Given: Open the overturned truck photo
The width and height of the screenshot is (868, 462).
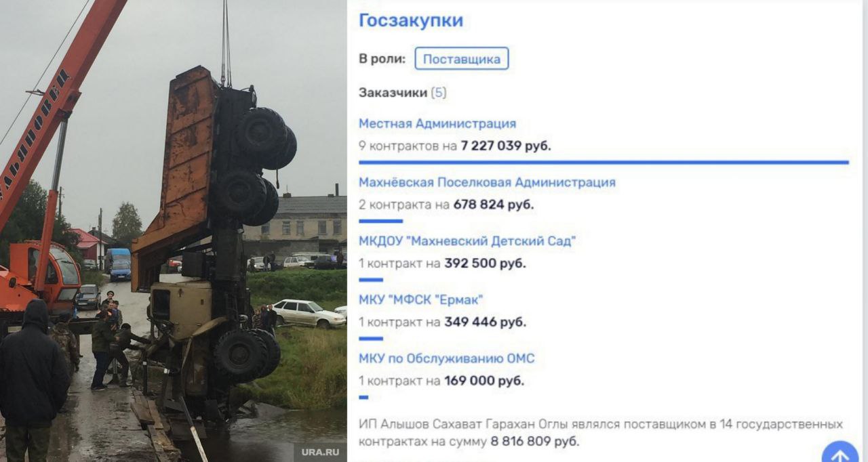Looking at the screenshot, I should 173,231.
